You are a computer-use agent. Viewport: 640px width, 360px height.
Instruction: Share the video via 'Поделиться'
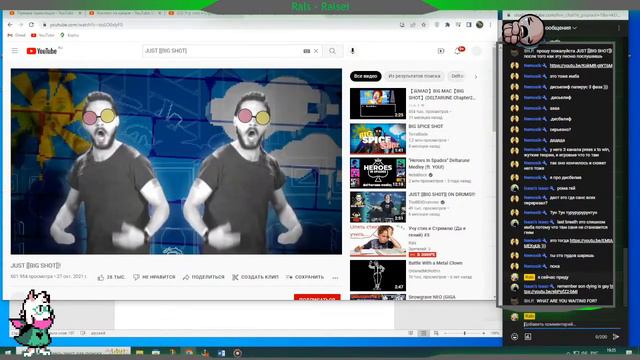(x=204, y=277)
